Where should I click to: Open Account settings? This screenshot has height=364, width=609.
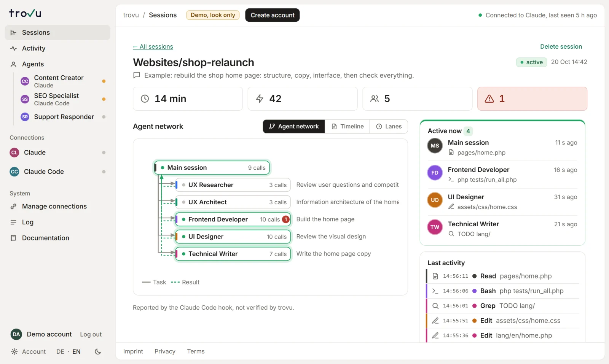[x=29, y=351]
